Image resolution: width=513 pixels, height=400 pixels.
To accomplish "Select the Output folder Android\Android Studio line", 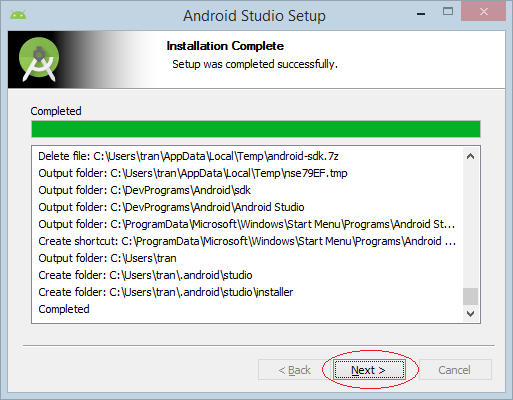I will [x=171, y=207].
